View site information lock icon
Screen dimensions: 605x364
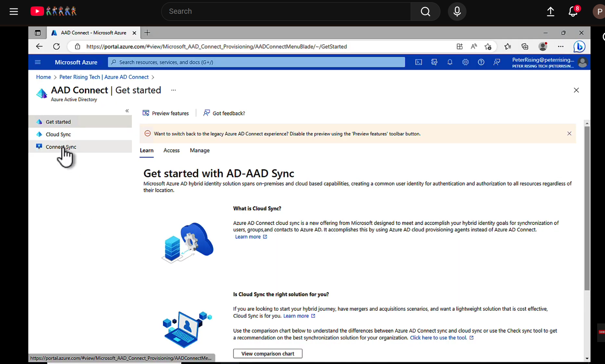point(77,47)
